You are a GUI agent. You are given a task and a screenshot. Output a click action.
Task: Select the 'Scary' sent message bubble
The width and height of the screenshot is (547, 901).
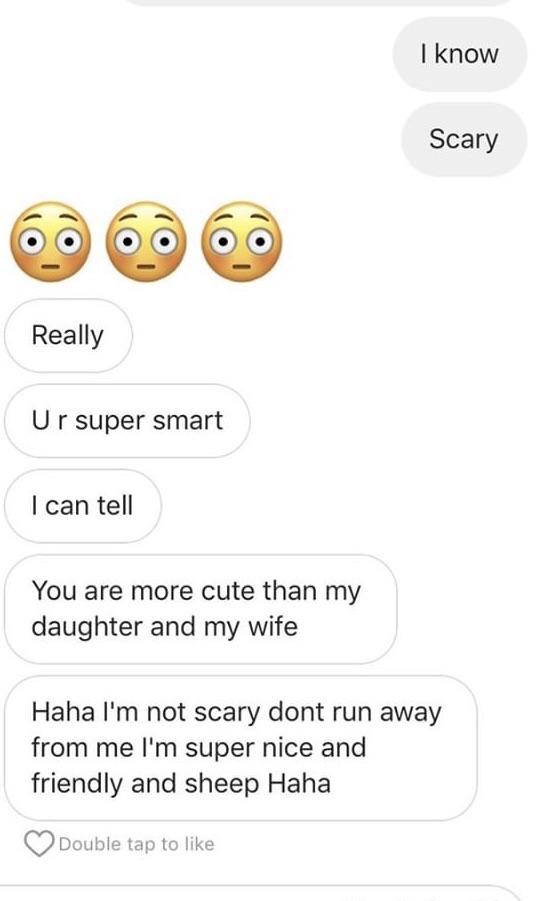click(464, 139)
